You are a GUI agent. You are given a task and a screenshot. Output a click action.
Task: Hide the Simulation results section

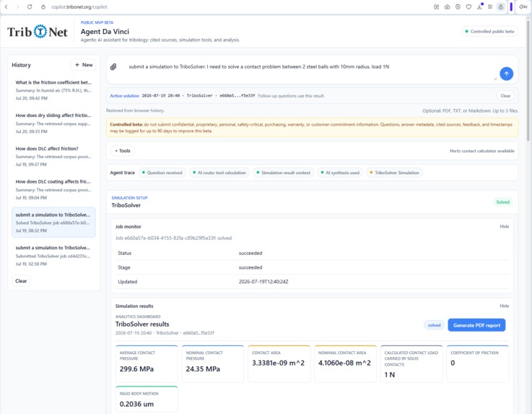coord(504,306)
